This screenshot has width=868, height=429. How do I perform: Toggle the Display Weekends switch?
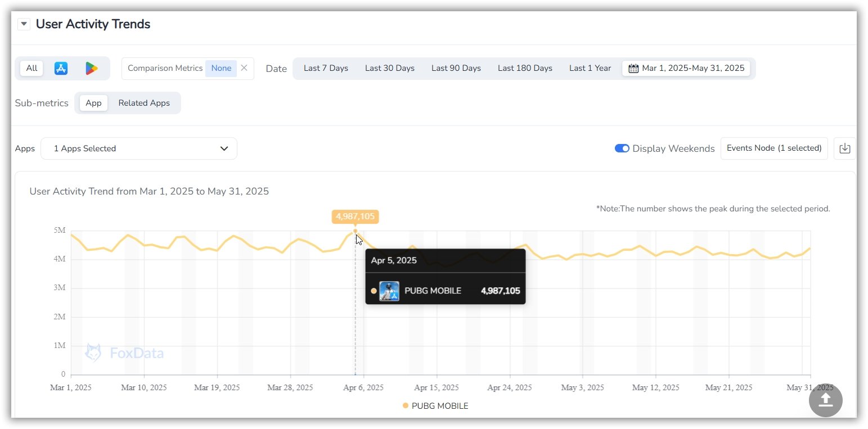tap(622, 148)
